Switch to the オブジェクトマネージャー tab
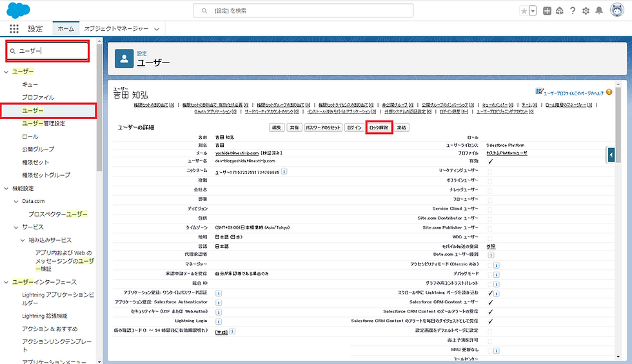Viewport: 632px width, 364px height. pyautogui.click(x=116, y=28)
